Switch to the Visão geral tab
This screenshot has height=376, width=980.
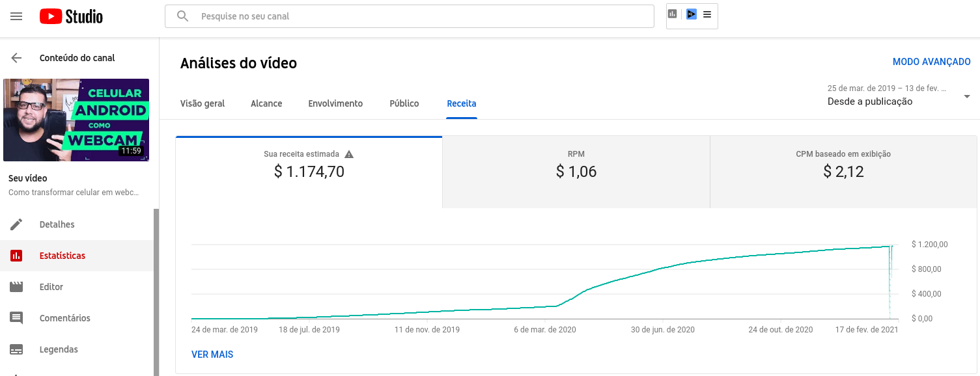coord(203,103)
